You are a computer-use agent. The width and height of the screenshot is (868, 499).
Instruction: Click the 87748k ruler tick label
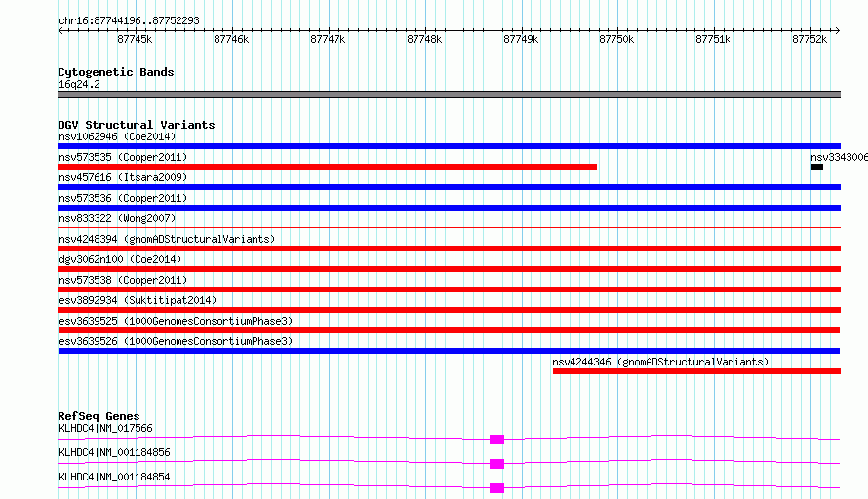(424, 39)
